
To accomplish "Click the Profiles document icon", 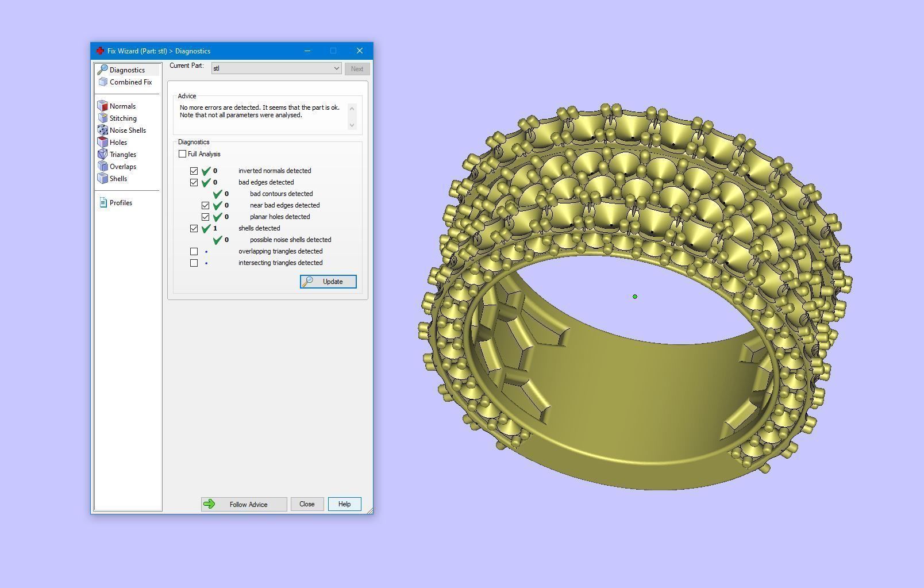I will click(x=103, y=203).
